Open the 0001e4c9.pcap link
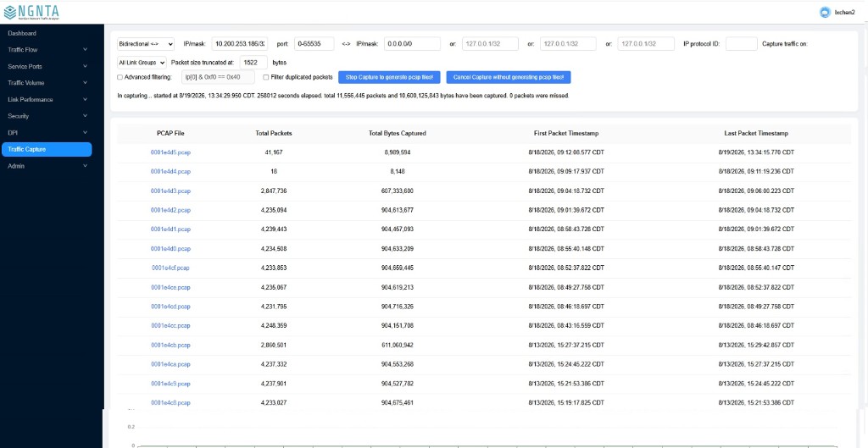The height and width of the screenshot is (448, 868). pos(170,384)
